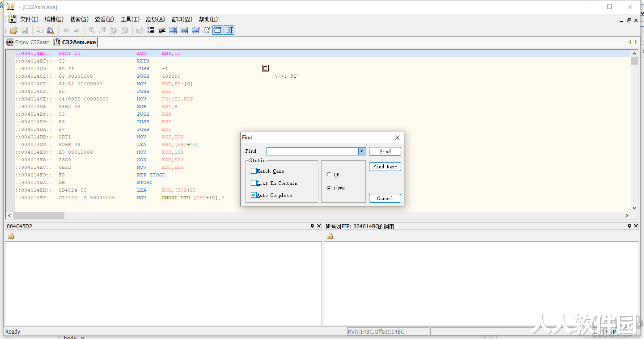
Task: Click the C32Asm document icon in menu bar
Action: tap(13, 19)
